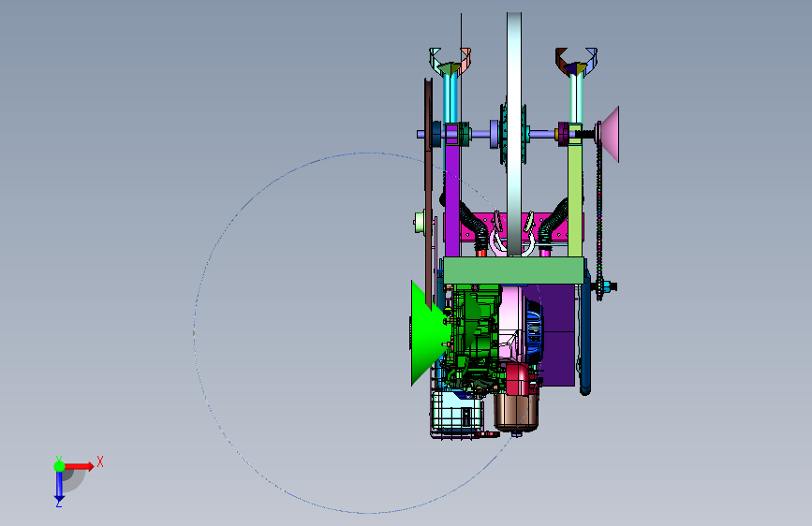
Task: Click the blue Z label on the triad
Action: pos(59,503)
